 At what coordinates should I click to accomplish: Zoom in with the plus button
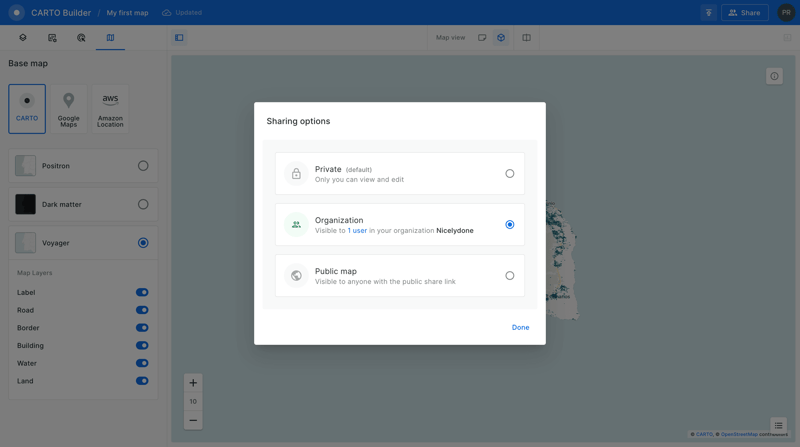[193, 383]
